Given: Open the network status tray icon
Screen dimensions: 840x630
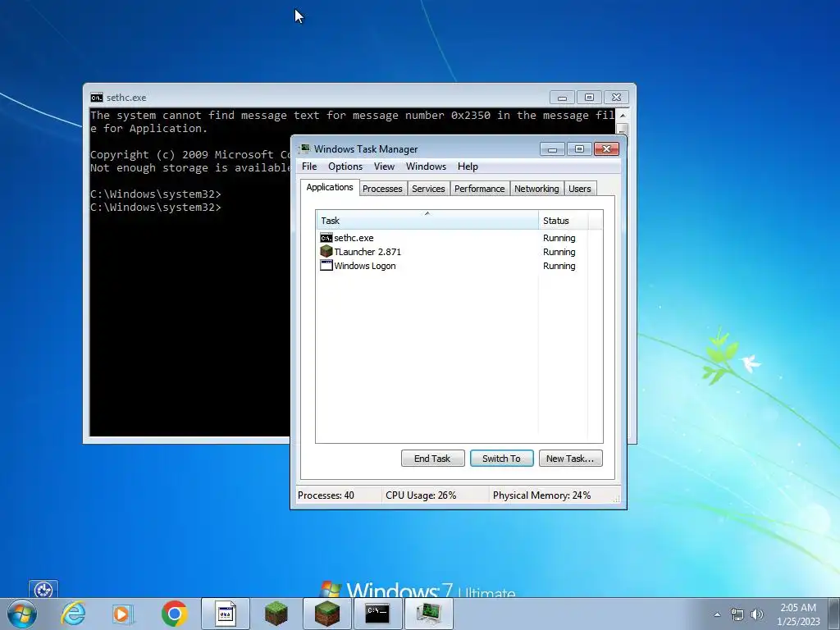Looking at the screenshot, I should 737,614.
